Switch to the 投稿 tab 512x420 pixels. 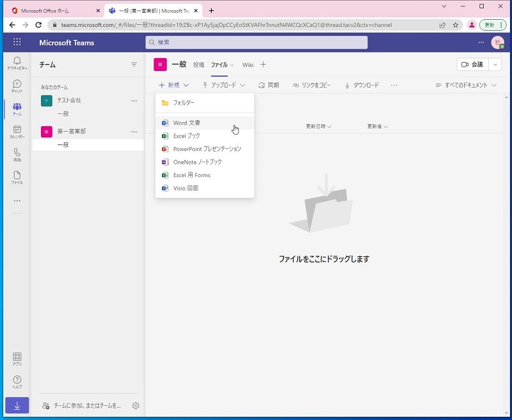[x=198, y=65]
